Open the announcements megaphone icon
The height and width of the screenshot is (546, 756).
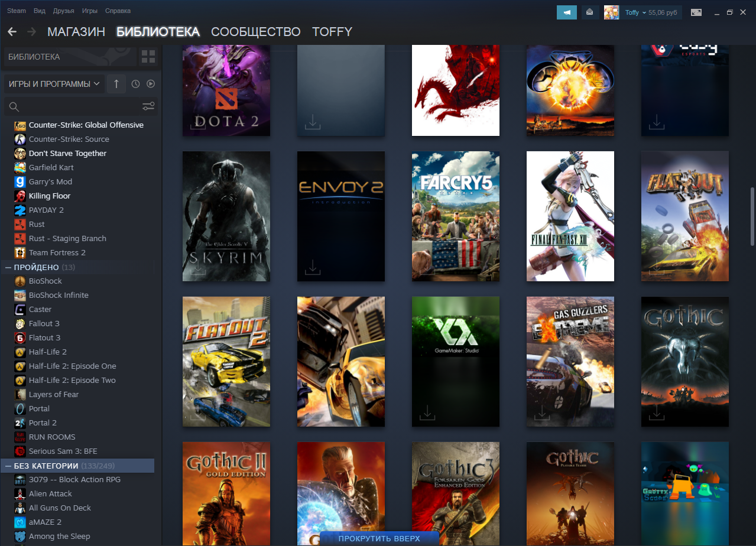pos(567,12)
